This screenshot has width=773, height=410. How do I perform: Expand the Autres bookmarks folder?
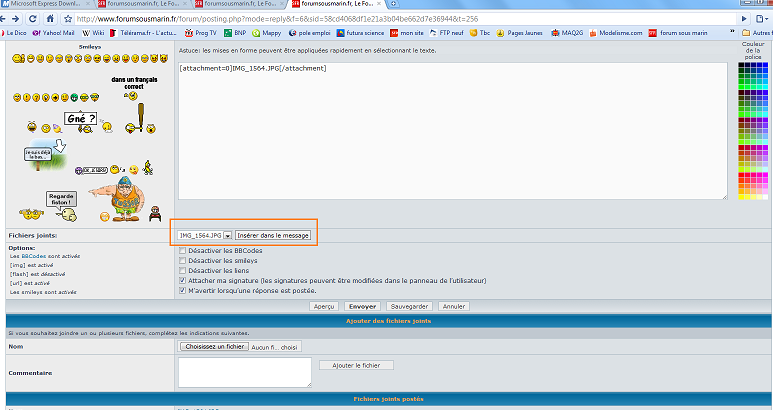point(755,32)
